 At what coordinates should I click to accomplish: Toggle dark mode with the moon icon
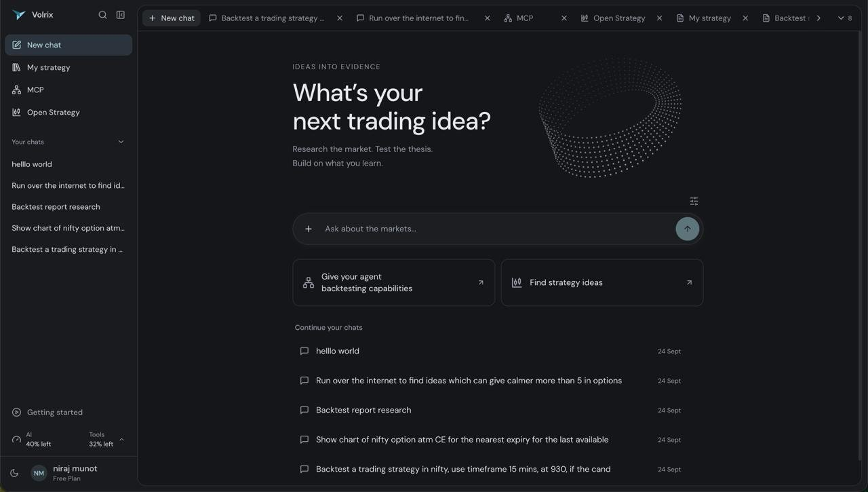click(14, 473)
